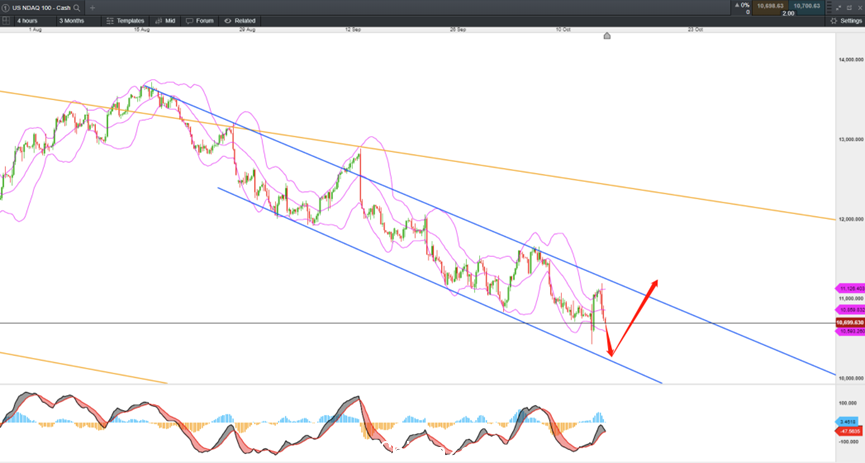The width and height of the screenshot is (865, 463).
Task: Maximize the chart panel
Action: [850, 8]
